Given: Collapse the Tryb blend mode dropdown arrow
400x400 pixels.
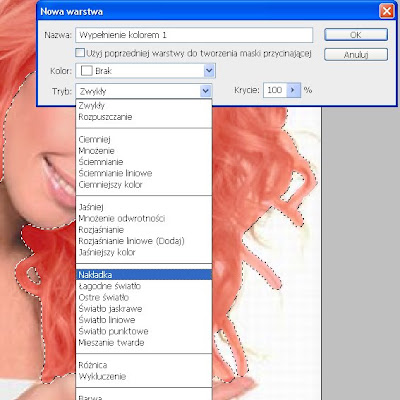Looking at the screenshot, I should tap(206, 91).
